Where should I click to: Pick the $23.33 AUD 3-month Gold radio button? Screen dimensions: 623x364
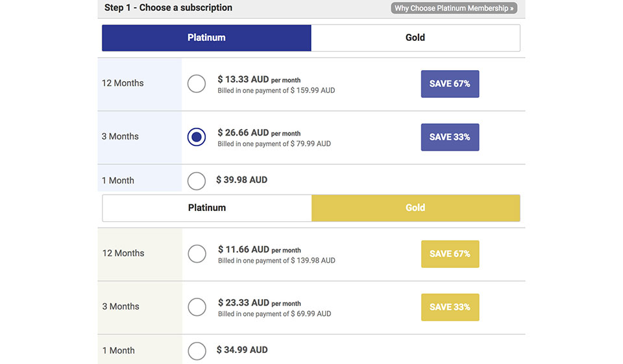[197, 307]
